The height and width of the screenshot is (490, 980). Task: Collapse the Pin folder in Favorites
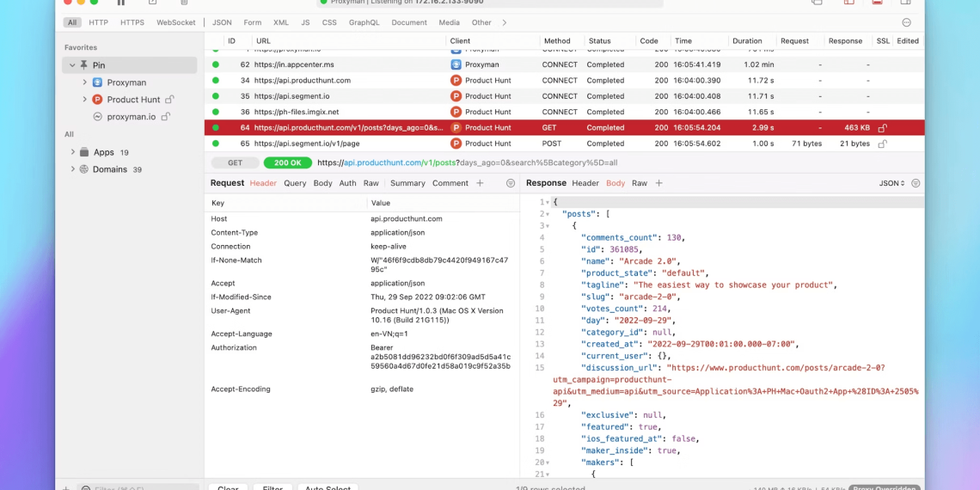[x=72, y=65]
